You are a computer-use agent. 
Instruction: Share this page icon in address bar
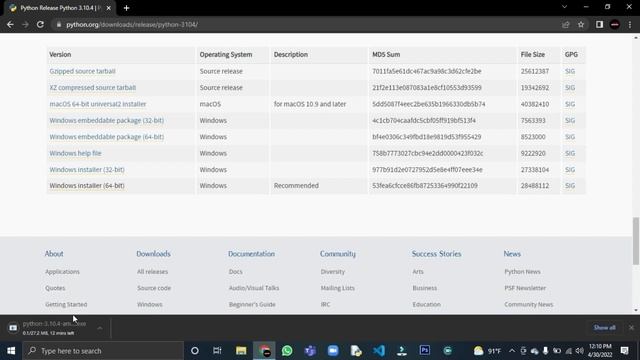point(566,24)
